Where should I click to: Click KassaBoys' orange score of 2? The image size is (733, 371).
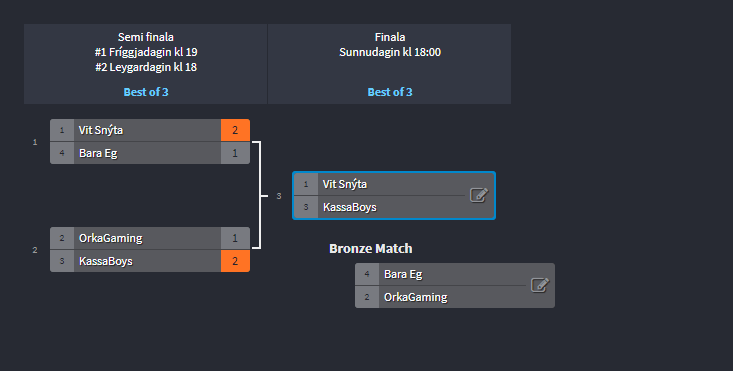click(235, 261)
